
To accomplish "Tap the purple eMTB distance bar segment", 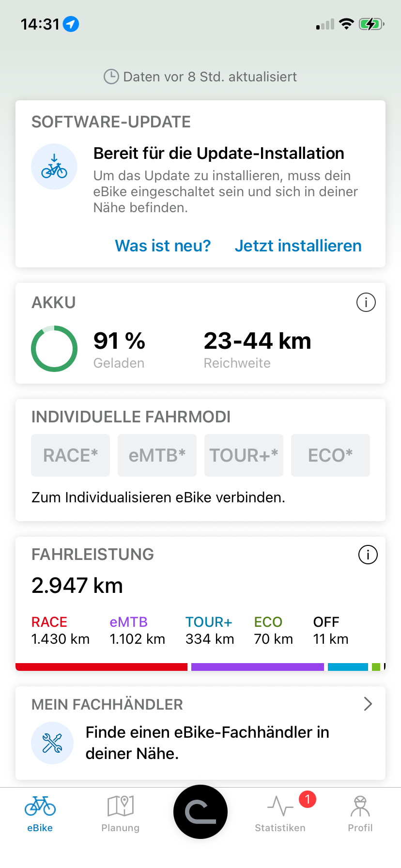I will [257, 667].
